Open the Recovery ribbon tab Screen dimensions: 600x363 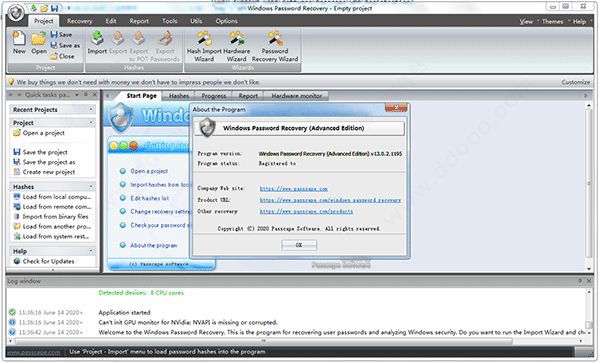pos(80,21)
